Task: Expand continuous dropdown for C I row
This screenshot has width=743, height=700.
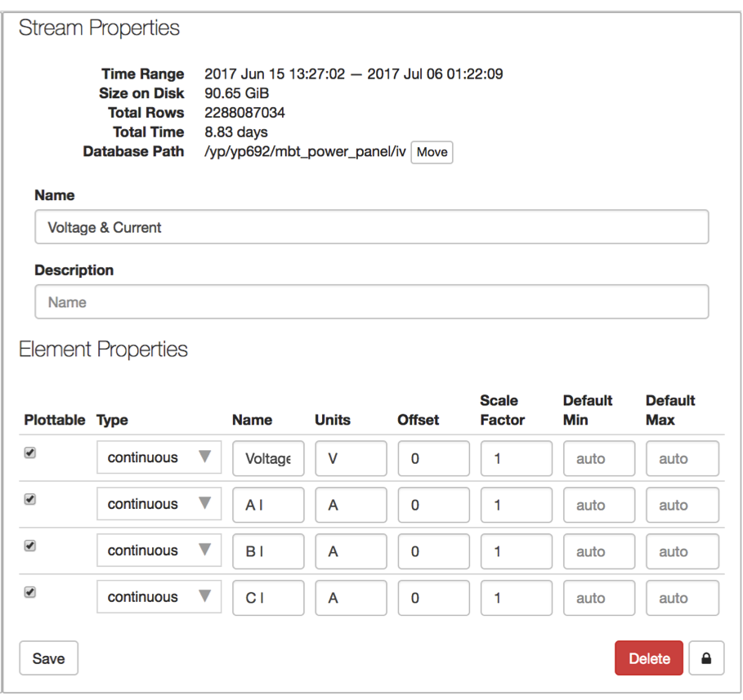Action: click(x=159, y=598)
